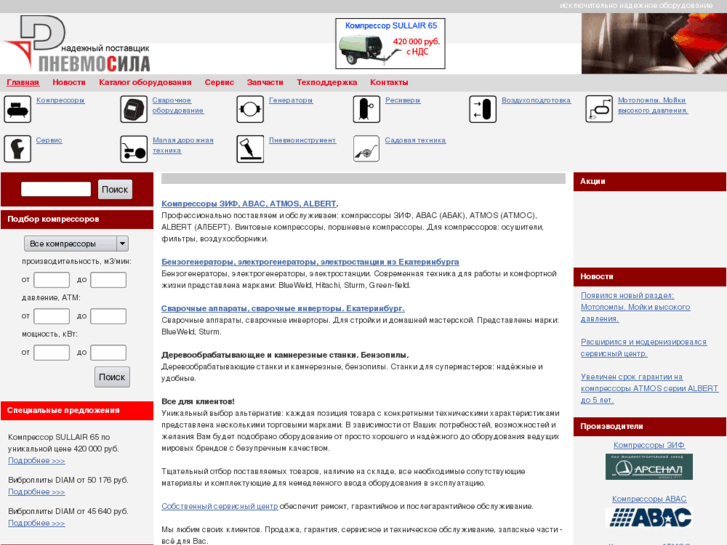727x545 pixels.
Task: Click the industrial photo in the header
Action: point(654,43)
